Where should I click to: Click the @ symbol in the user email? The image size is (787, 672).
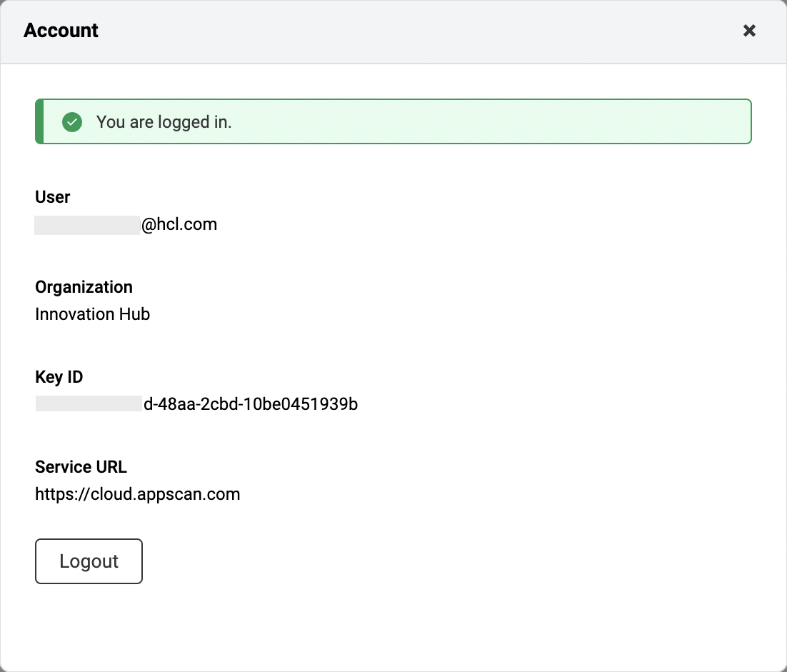pos(149,225)
